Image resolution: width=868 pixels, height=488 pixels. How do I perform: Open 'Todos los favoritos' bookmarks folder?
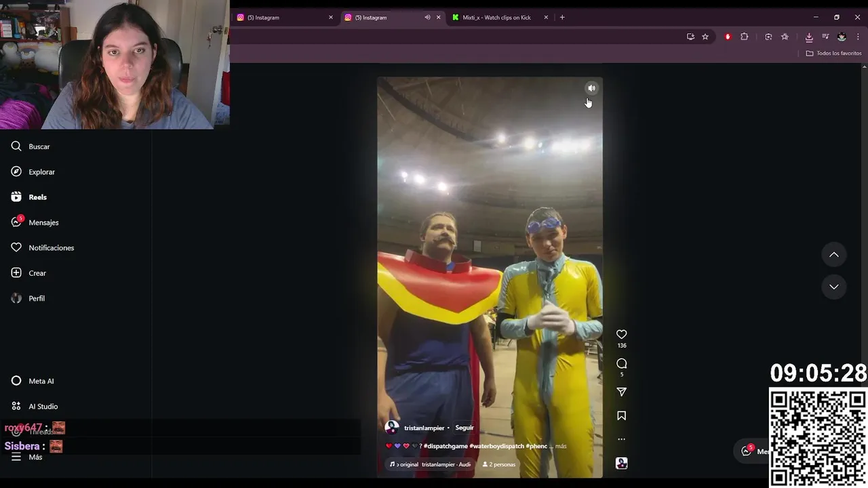click(x=833, y=53)
